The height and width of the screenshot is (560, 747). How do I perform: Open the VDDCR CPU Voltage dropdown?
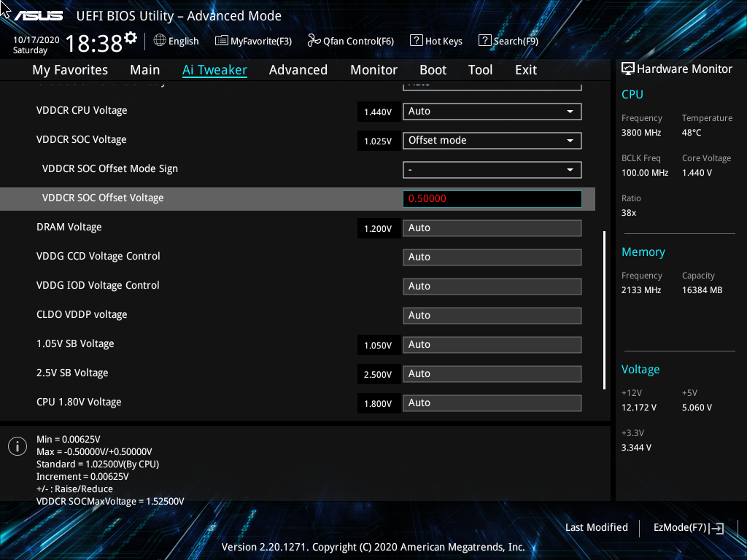(x=492, y=112)
